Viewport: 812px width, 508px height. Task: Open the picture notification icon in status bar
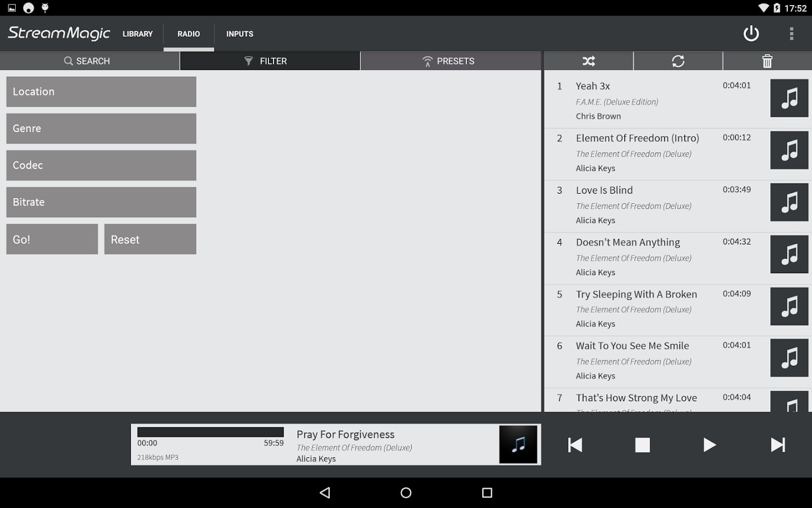[x=12, y=8]
